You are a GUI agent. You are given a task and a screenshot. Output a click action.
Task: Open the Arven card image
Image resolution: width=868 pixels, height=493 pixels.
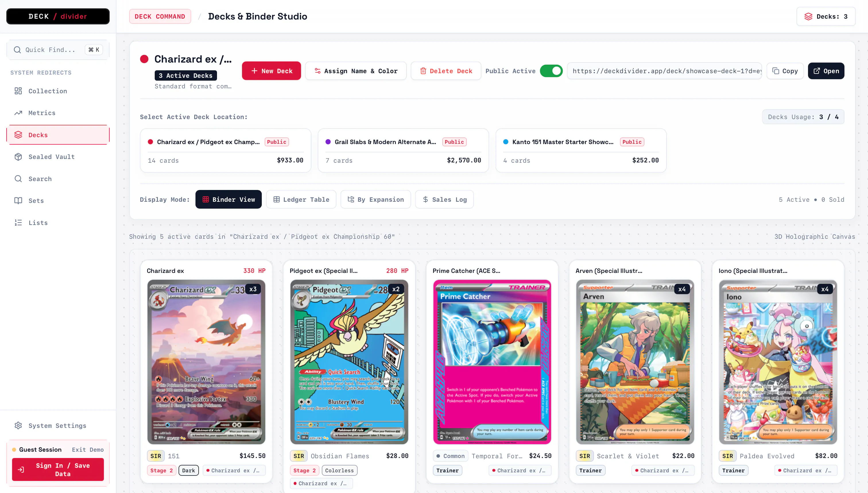(635, 362)
